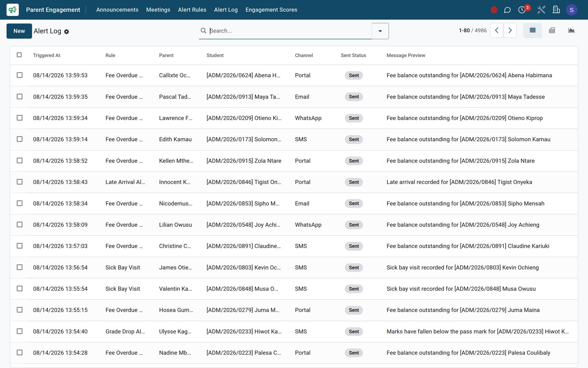Open Sick Bay Visit row for Kevin Ochieng

tap(294, 268)
